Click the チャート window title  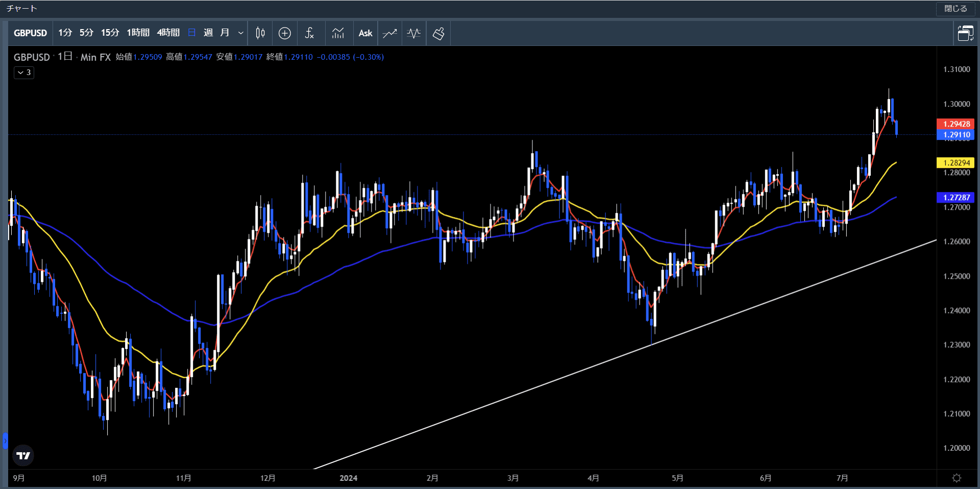tap(21, 9)
